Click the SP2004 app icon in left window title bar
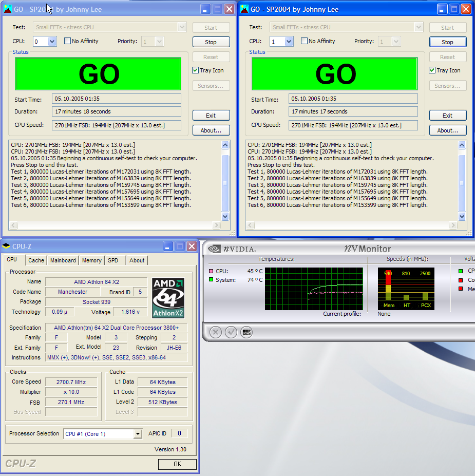 (7, 9)
